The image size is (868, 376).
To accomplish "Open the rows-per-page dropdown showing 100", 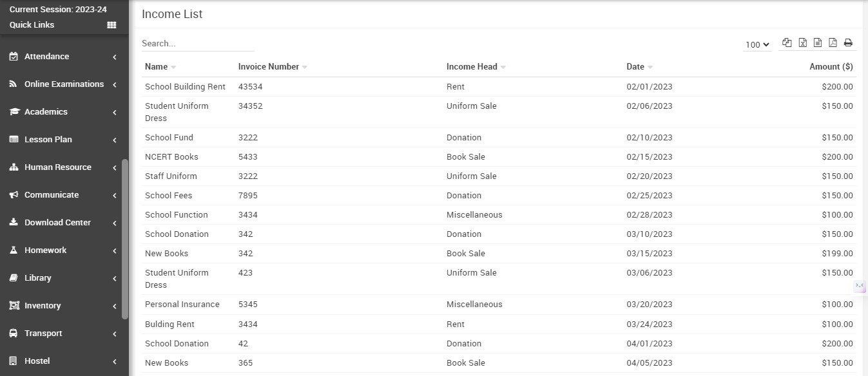I will [x=757, y=44].
